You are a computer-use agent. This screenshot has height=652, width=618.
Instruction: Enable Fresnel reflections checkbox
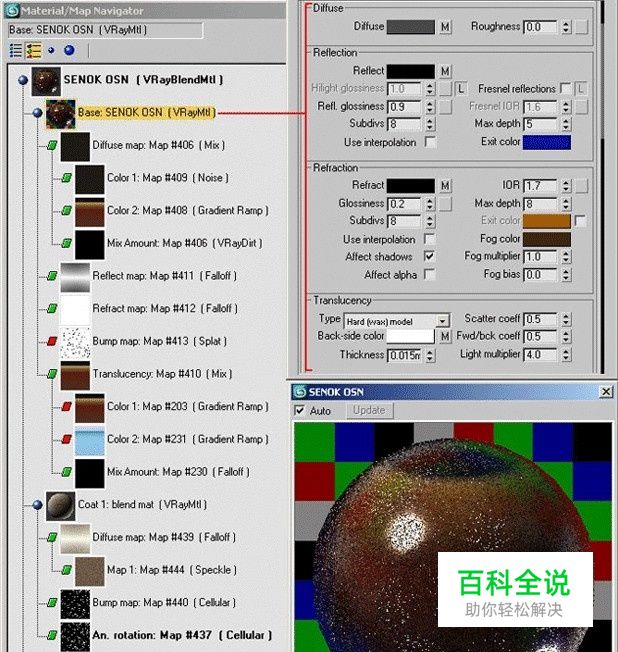pos(565,88)
